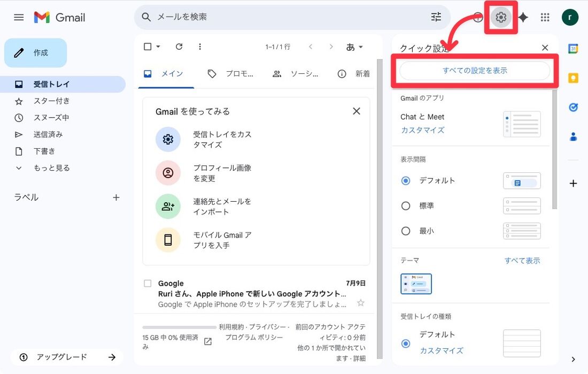Open the more options three-dot menu
Image resolution: width=588 pixels, height=374 pixels.
[200, 47]
